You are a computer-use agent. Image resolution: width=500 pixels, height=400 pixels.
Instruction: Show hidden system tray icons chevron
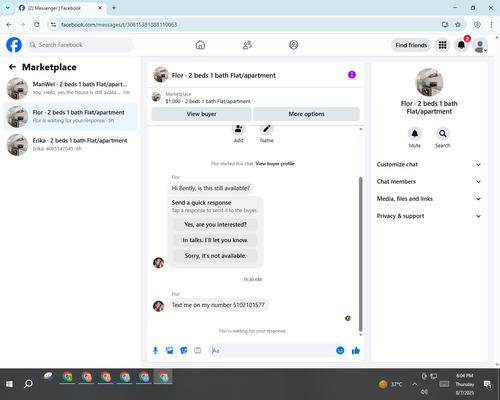414,384
